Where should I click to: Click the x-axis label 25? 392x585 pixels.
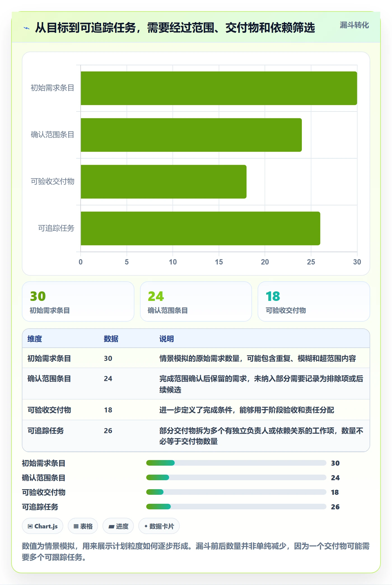[311, 262]
